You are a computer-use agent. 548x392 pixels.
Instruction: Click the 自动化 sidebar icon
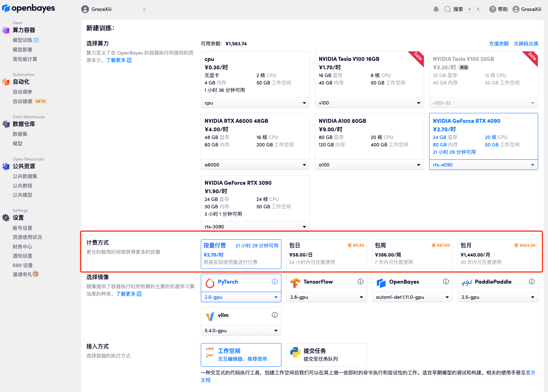[6, 82]
